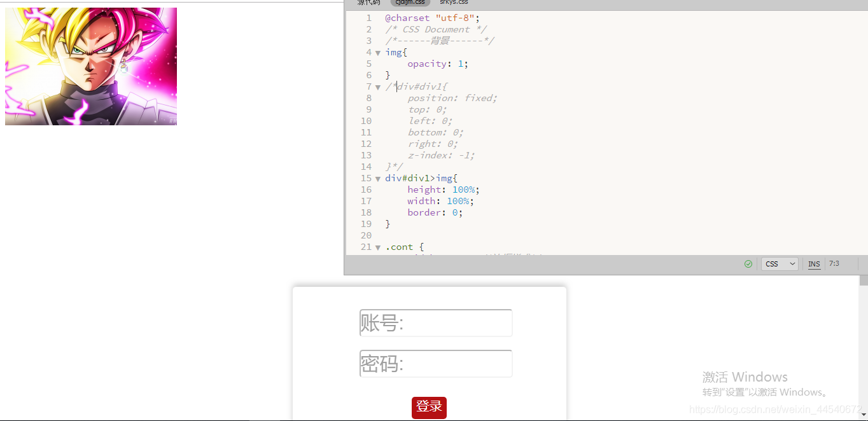This screenshot has width=868, height=421.
Task: Click the 'z-index: -1;' commented line
Action: point(441,155)
